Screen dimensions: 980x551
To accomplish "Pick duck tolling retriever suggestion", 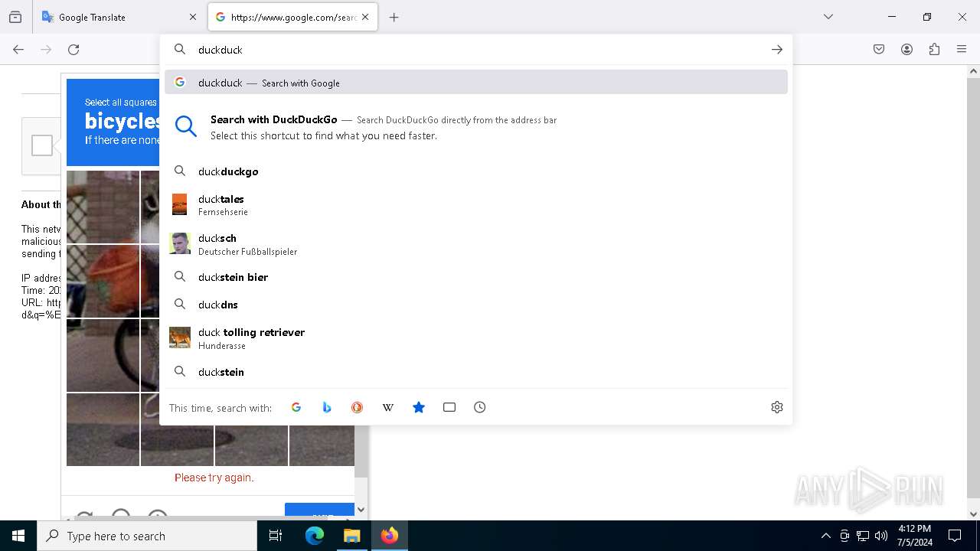I will (x=476, y=338).
